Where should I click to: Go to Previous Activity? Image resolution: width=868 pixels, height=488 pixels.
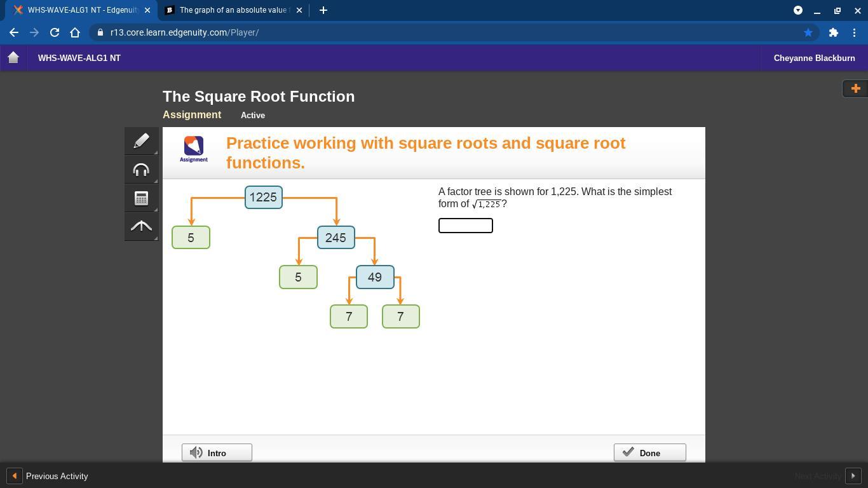48,476
